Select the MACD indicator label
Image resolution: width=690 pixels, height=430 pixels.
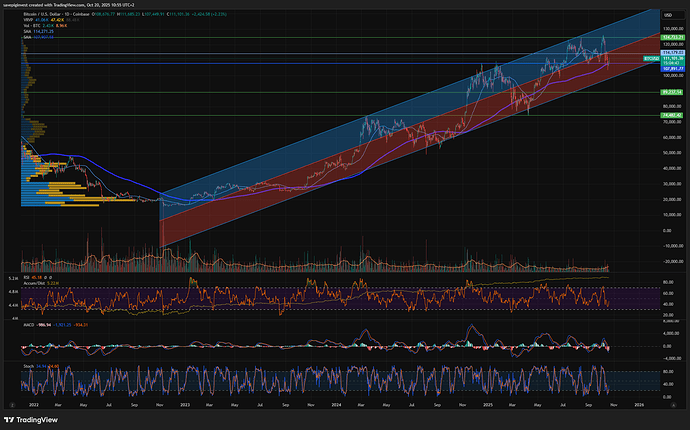[28, 325]
